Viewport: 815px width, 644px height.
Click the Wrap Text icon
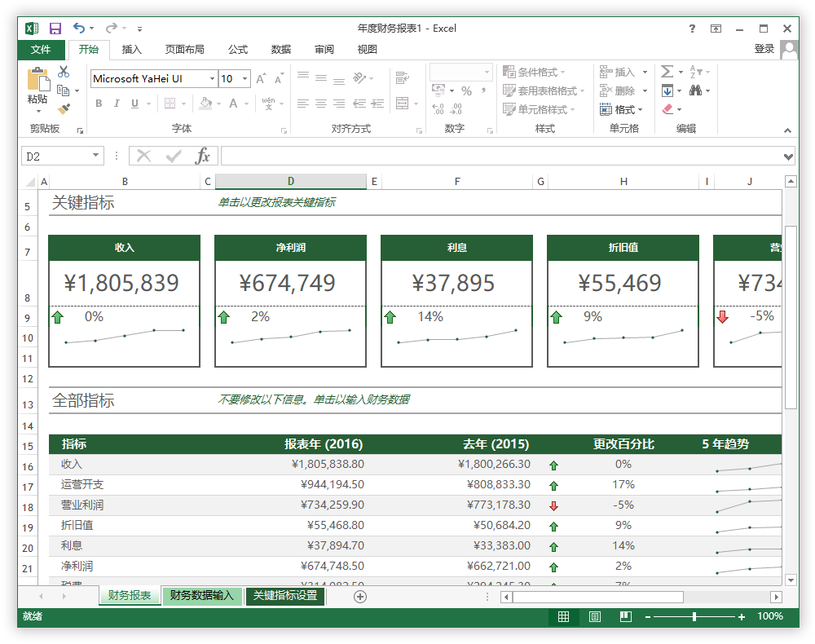pos(402,78)
